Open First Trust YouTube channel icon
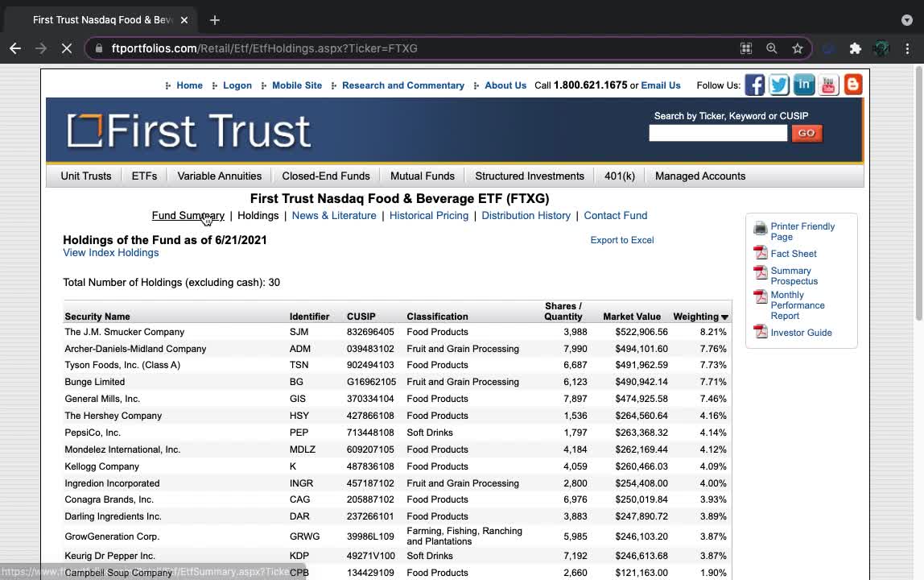924x580 pixels. pos(828,85)
